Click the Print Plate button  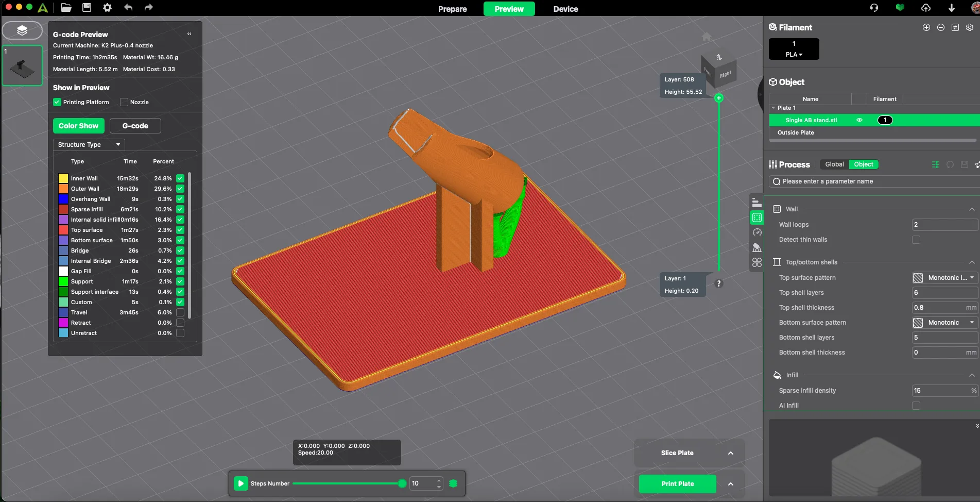click(677, 483)
